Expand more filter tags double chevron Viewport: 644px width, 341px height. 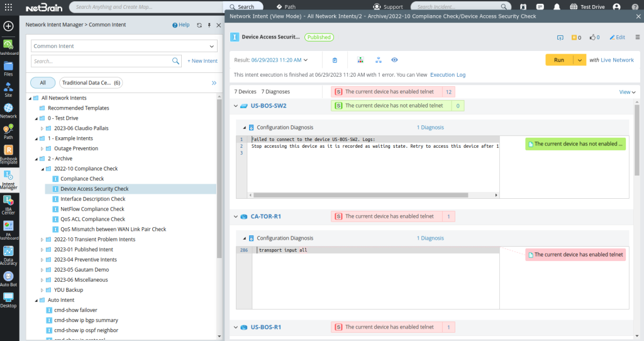tap(214, 83)
